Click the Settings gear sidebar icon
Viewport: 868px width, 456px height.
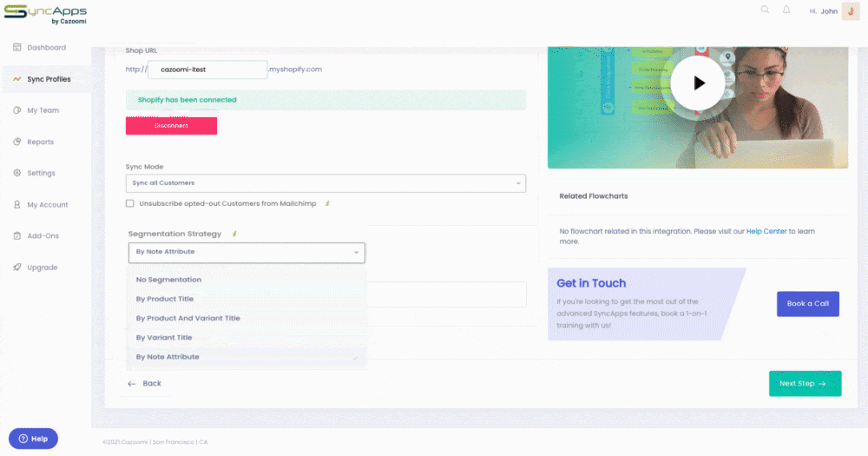pyautogui.click(x=17, y=173)
